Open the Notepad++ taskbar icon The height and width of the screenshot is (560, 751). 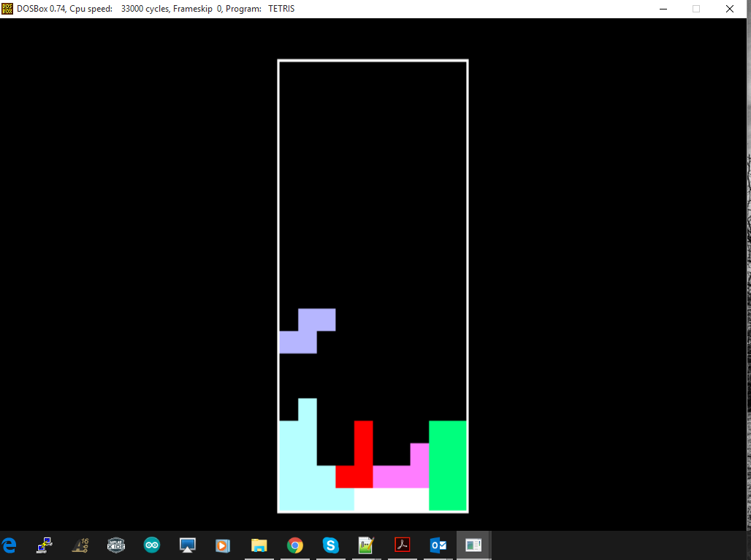[366, 545]
